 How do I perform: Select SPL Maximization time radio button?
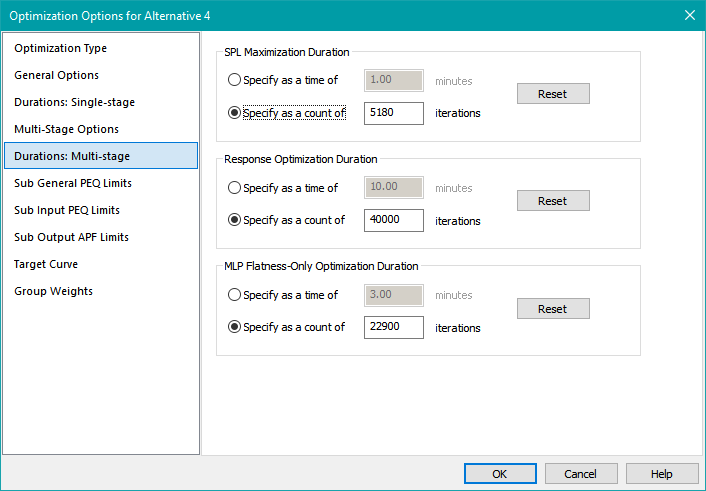pos(234,80)
